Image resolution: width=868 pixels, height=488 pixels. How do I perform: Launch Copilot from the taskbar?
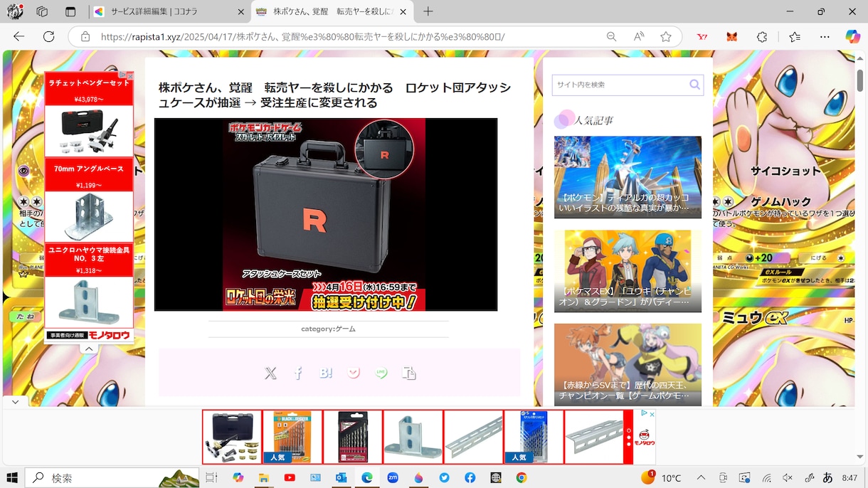tap(238, 478)
